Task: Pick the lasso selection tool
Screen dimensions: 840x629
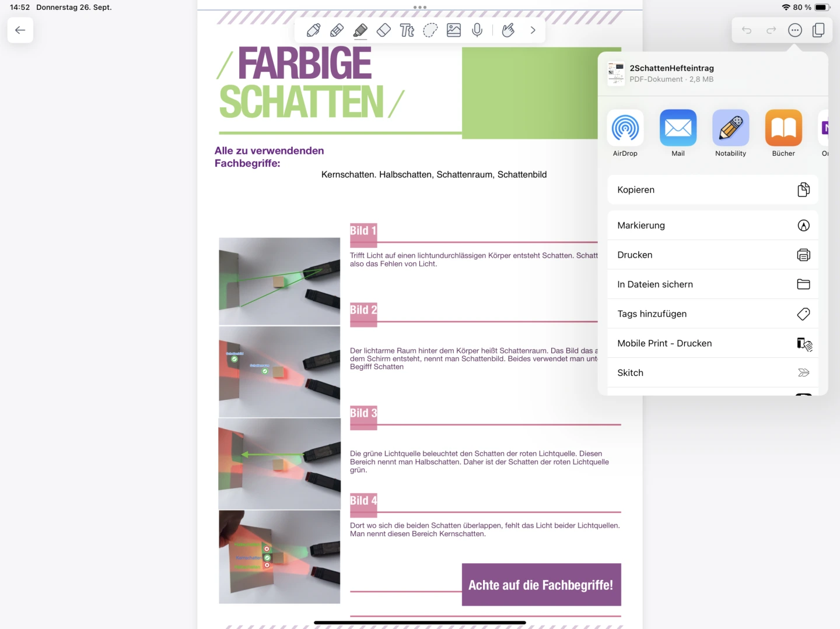Action: tap(430, 30)
